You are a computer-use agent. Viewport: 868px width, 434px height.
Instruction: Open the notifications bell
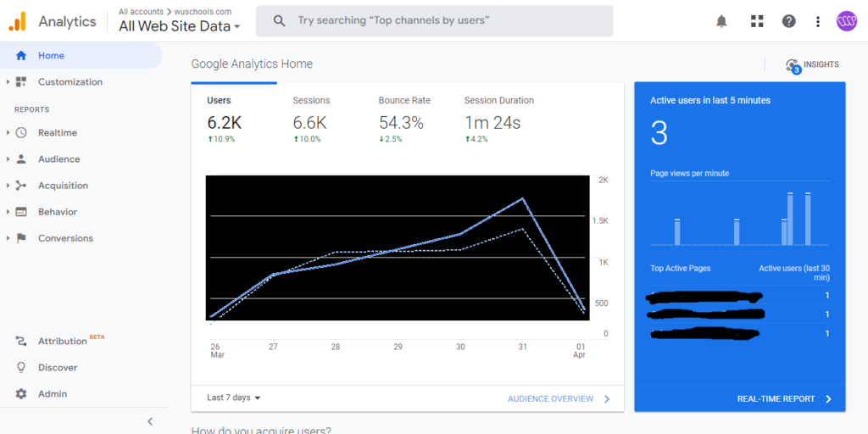[721, 21]
